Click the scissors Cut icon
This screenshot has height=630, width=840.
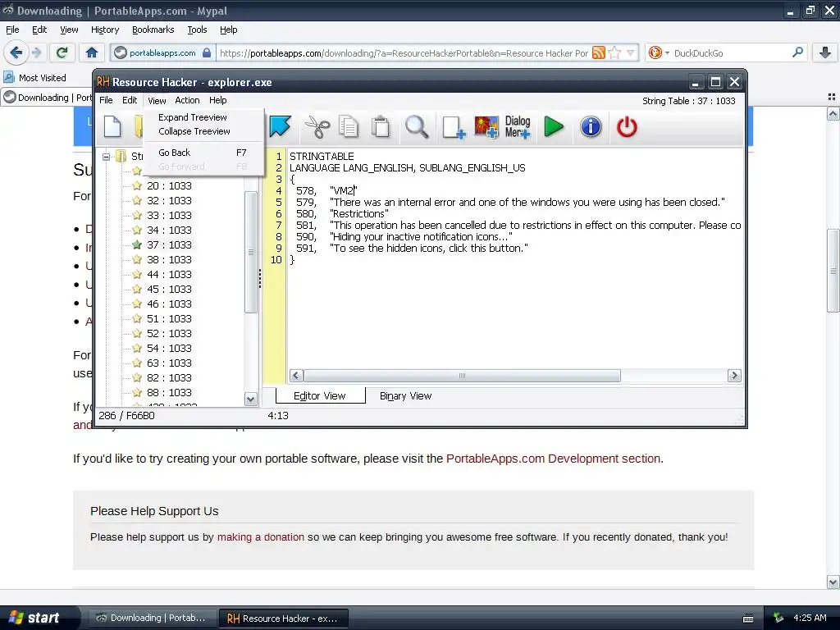(317, 127)
